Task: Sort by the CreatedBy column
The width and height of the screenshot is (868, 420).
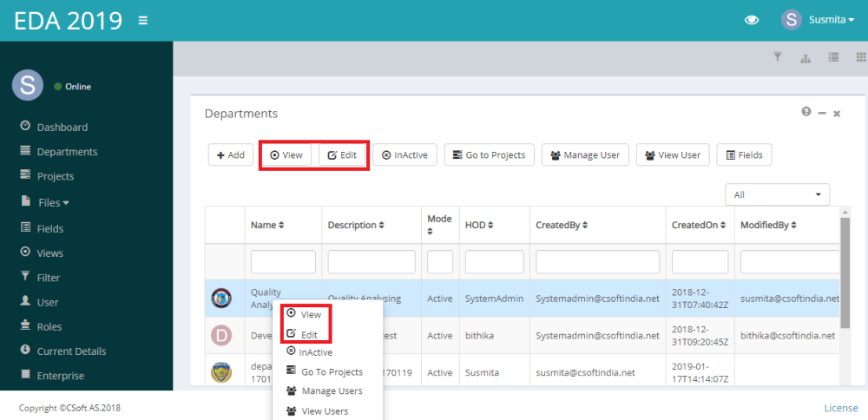Action: (562, 226)
